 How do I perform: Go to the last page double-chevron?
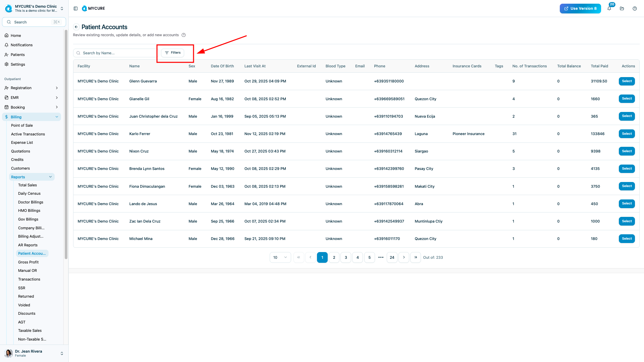(415, 257)
